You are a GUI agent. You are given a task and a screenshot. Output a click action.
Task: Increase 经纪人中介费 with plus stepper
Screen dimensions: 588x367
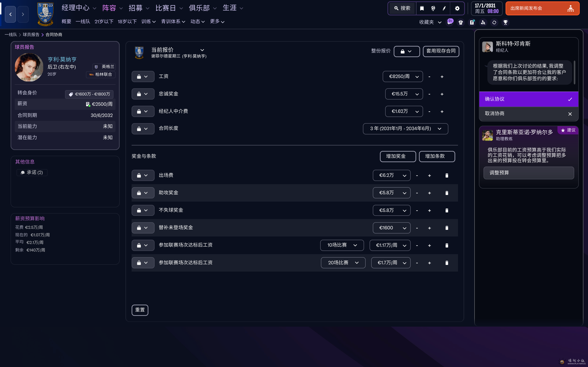click(x=442, y=112)
